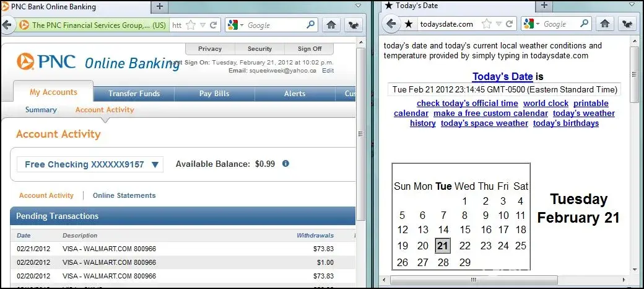The image size is (644, 289).
Task: Switch to the Summary sub-tab
Action: (x=41, y=110)
